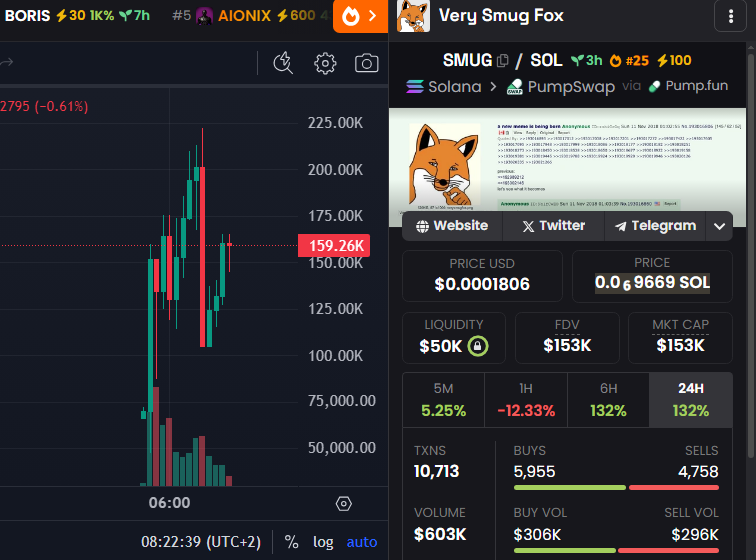Open the PumpSwap DEX link

click(561, 87)
